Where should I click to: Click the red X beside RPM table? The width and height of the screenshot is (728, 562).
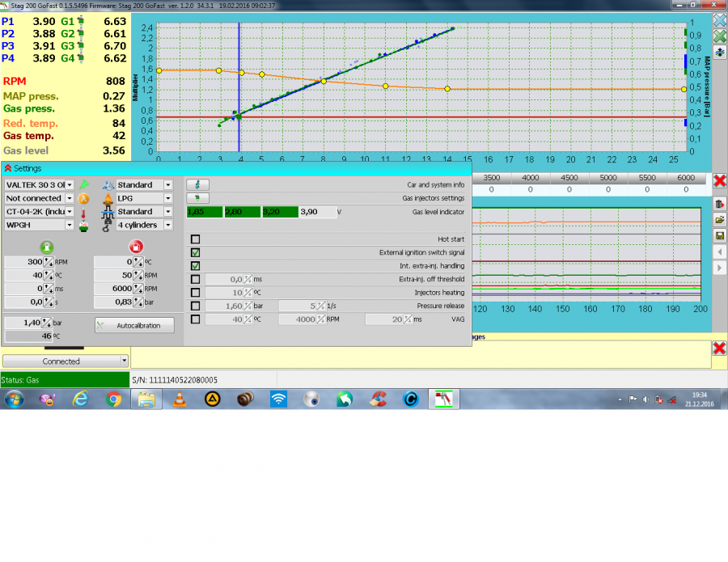(719, 180)
